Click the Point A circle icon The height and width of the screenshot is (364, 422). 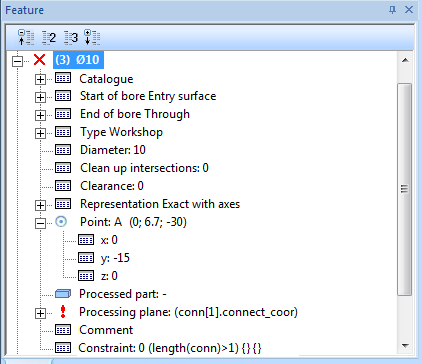(x=61, y=222)
